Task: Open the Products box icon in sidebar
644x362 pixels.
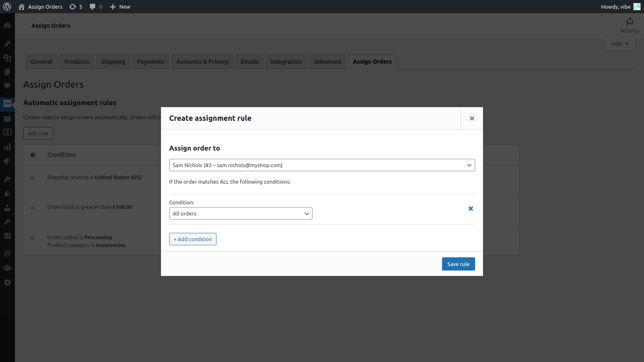Action: point(7,119)
